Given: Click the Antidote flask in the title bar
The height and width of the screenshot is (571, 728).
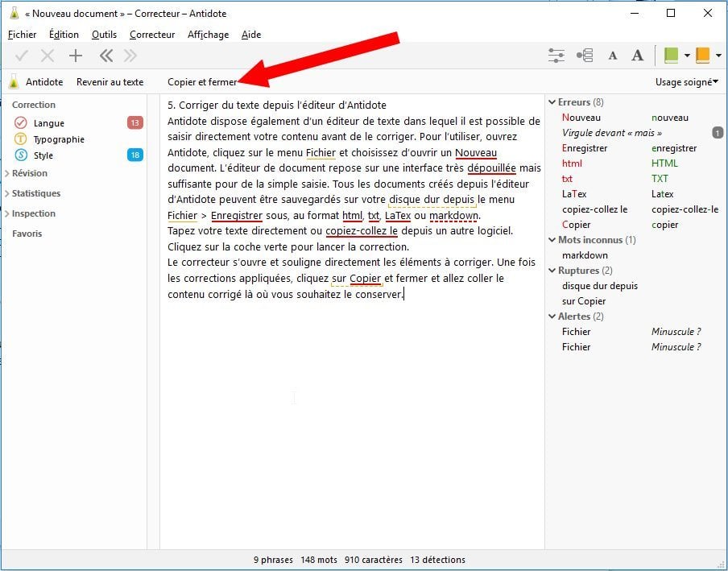Looking at the screenshot, I should 14,13.
